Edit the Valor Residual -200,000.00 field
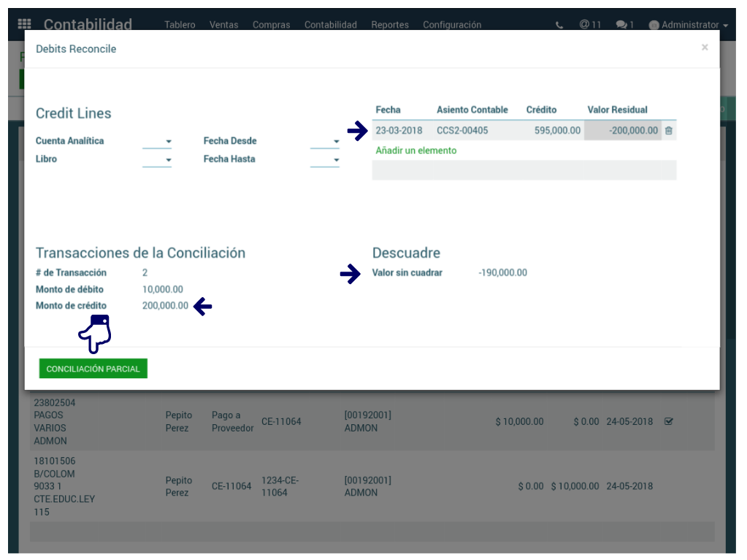 (622, 131)
